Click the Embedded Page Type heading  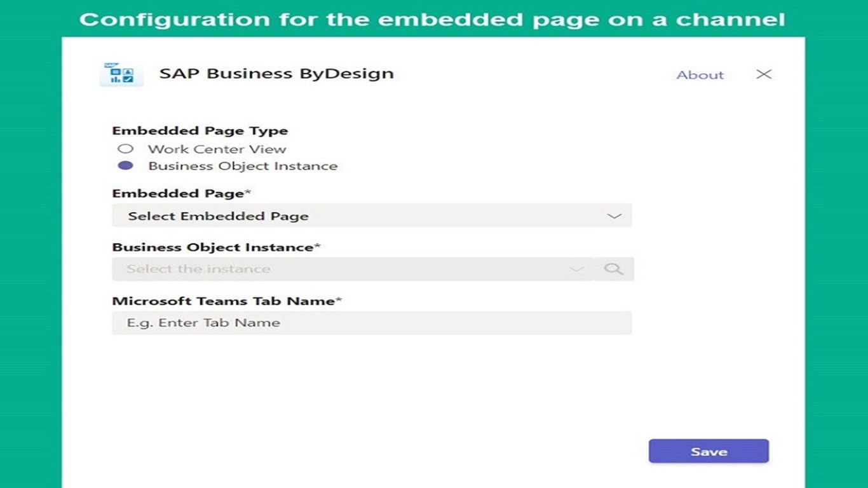pos(200,131)
